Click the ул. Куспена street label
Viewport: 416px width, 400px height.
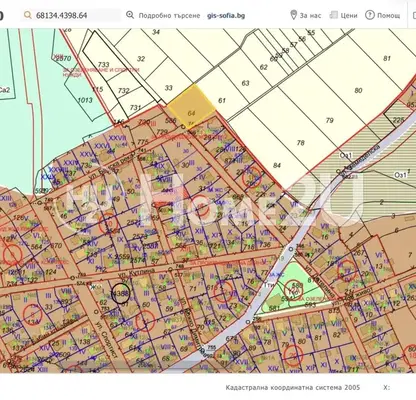point(136,273)
